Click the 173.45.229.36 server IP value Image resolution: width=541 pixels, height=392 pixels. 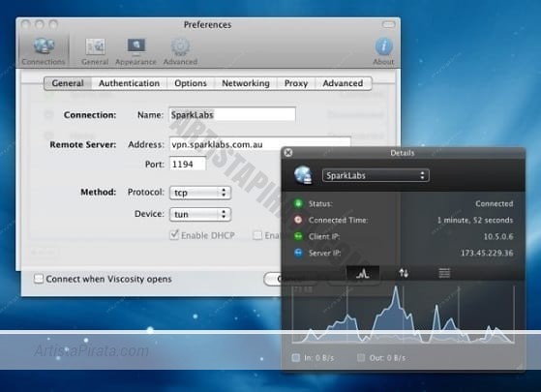coord(487,253)
